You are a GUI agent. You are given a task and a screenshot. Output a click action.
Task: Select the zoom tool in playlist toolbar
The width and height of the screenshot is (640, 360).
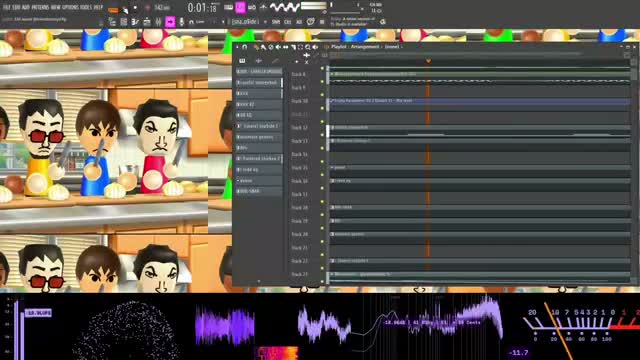point(308,47)
